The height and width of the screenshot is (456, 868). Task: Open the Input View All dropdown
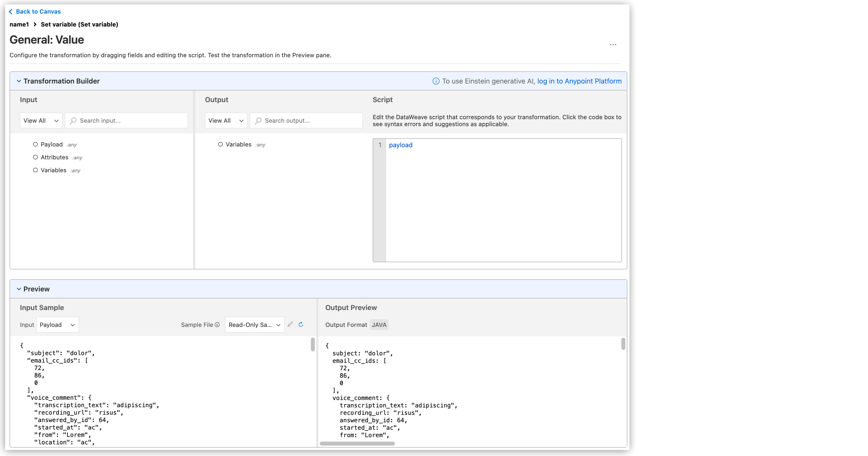click(41, 120)
